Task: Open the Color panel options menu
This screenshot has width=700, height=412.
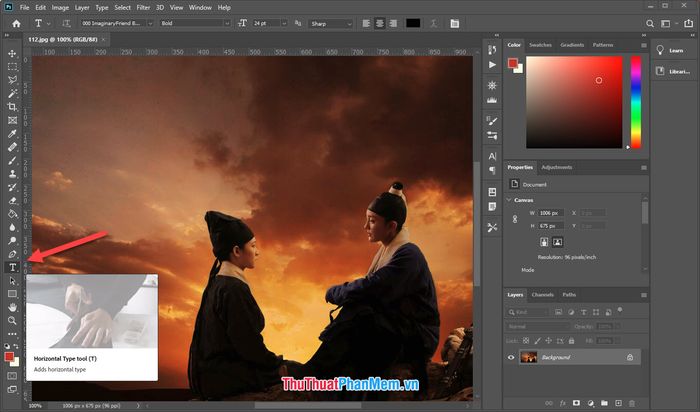Action: pos(643,45)
